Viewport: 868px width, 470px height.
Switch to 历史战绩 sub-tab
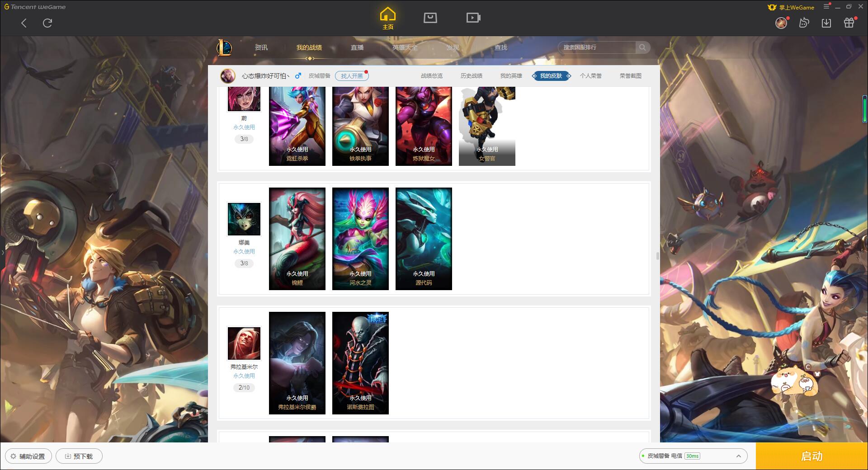[x=472, y=76]
